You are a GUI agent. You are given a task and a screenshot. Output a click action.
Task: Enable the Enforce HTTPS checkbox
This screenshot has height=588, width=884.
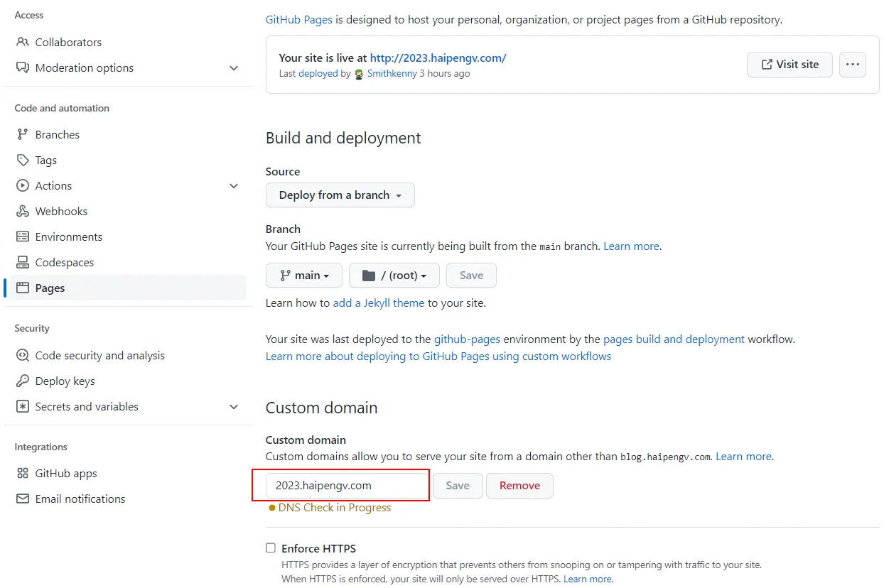pos(271,548)
